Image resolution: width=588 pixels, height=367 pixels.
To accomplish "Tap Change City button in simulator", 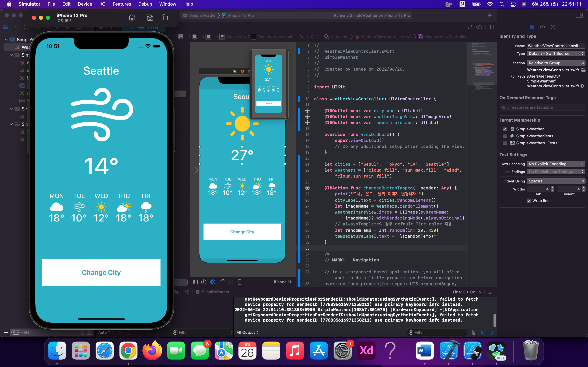I will pyautogui.click(x=101, y=272).
